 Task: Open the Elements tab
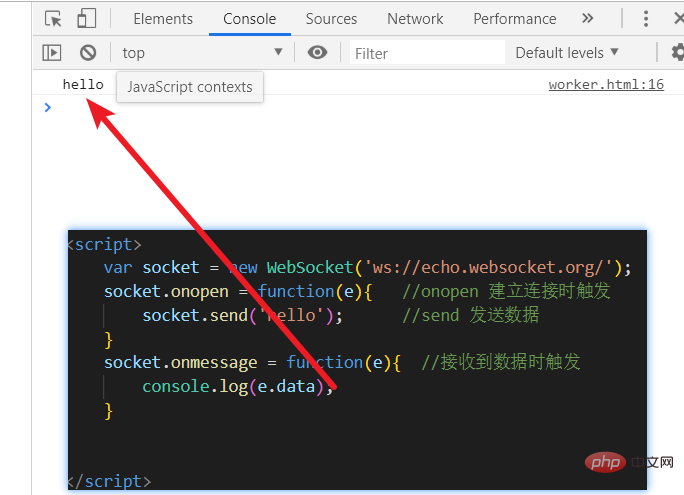pyautogui.click(x=163, y=19)
